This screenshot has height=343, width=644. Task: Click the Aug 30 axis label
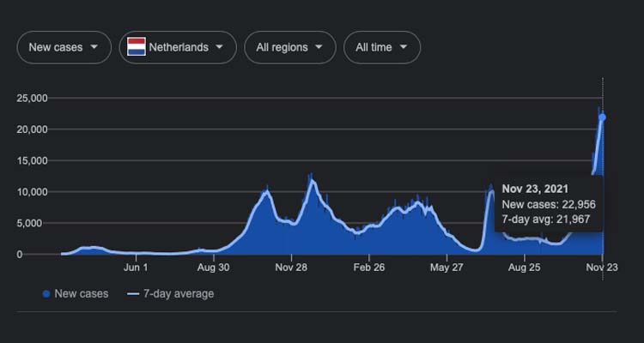coord(213,268)
